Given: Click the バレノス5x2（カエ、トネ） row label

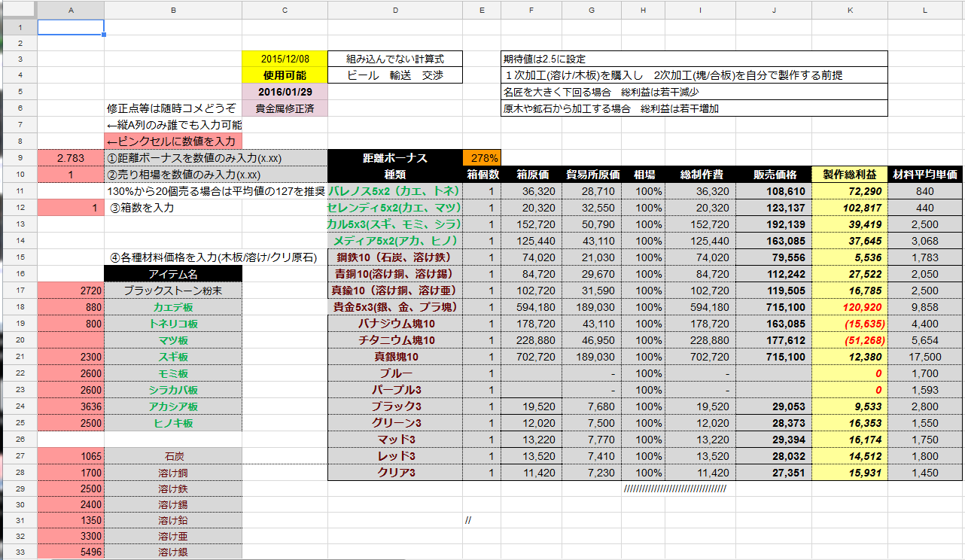Looking at the screenshot, I should 394,191.
